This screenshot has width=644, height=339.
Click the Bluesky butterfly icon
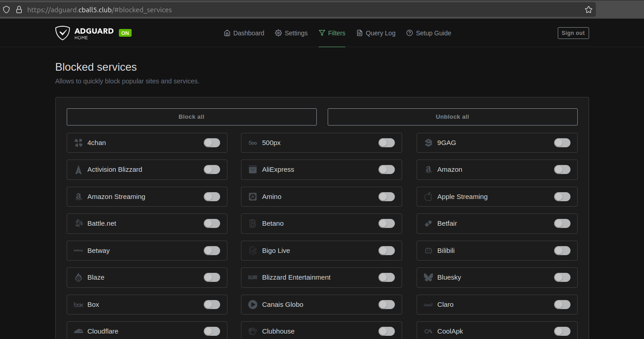click(428, 277)
